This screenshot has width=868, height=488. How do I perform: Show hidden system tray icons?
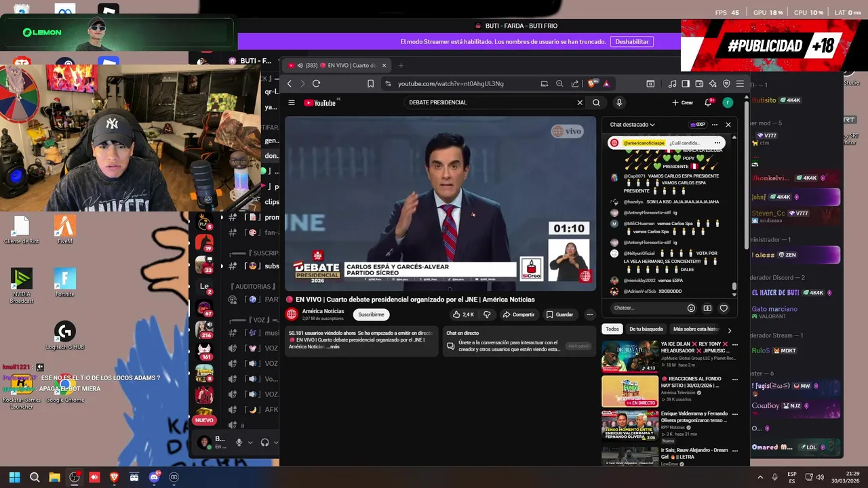(x=759, y=477)
